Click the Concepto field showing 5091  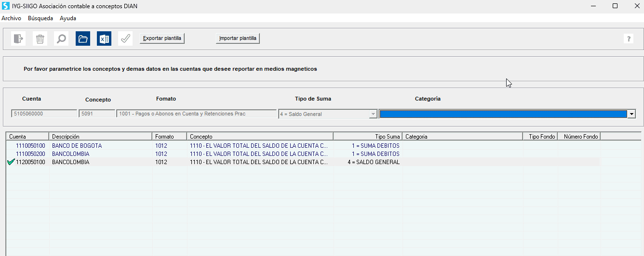click(x=97, y=114)
